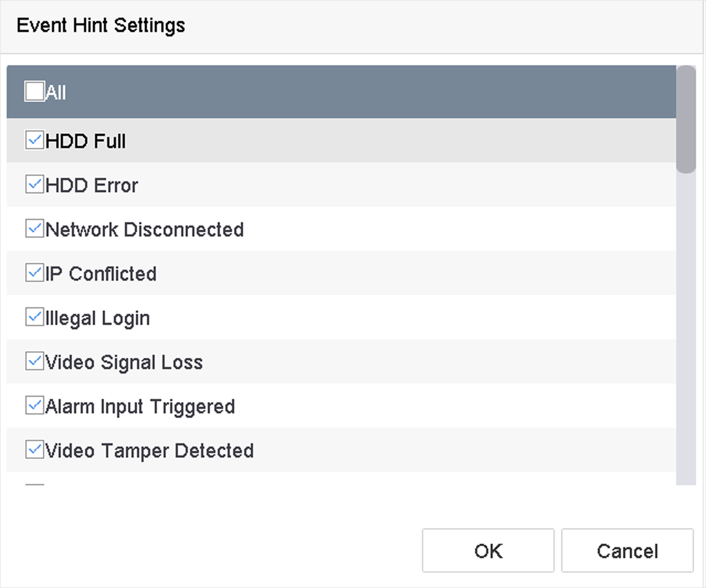Click the Event Hint Settings title

[x=101, y=26]
